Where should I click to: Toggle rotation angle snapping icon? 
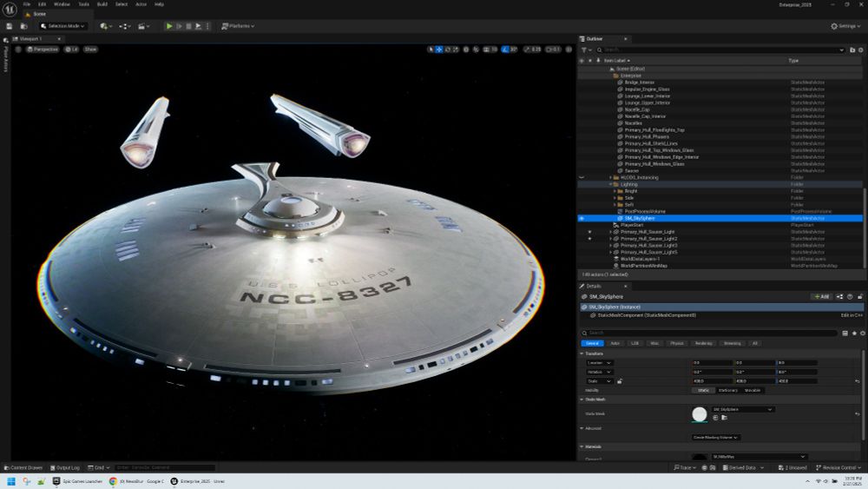point(505,50)
